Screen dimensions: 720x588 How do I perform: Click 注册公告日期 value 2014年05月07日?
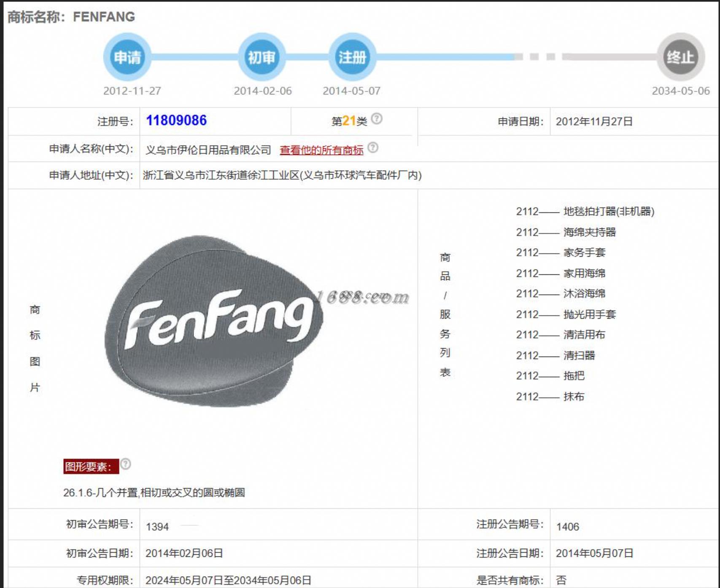coord(594,553)
